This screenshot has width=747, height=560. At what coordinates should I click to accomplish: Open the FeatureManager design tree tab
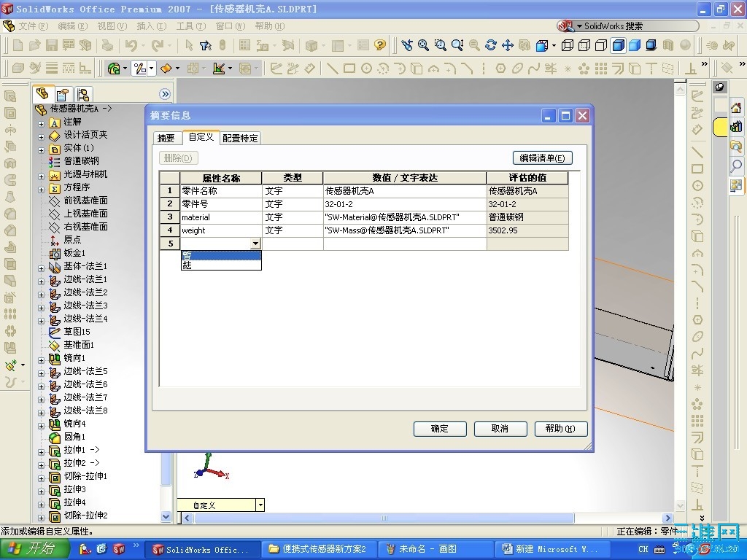[42, 94]
